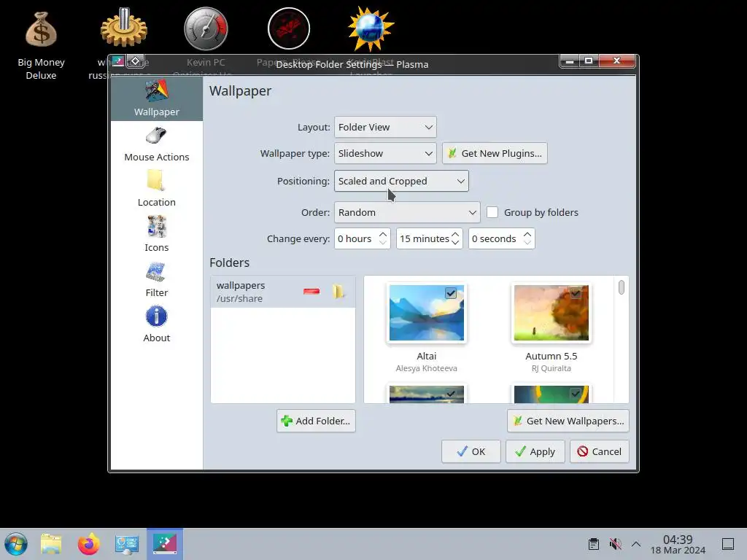
Task: Decrease the minutes spinner value
Action: (455, 242)
